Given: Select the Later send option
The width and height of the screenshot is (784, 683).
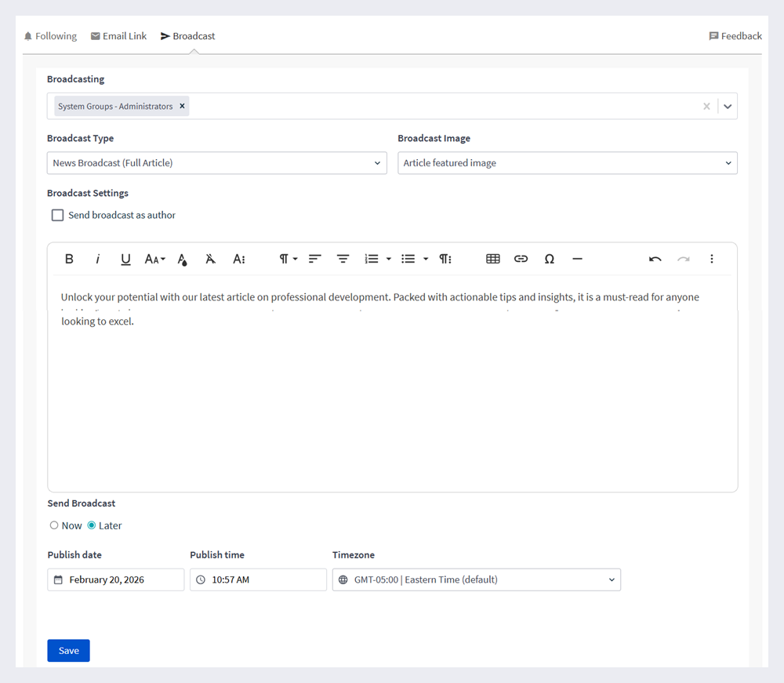Looking at the screenshot, I should [x=92, y=525].
